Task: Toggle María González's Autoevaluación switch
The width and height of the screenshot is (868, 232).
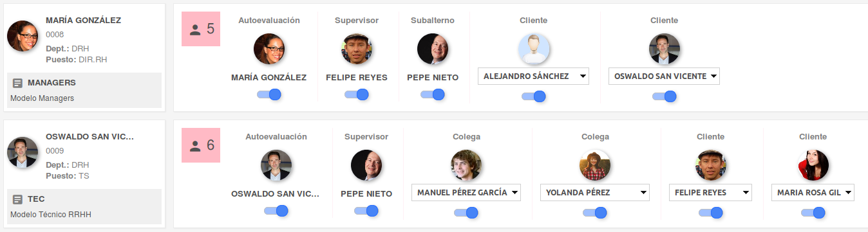Action: (269, 94)
